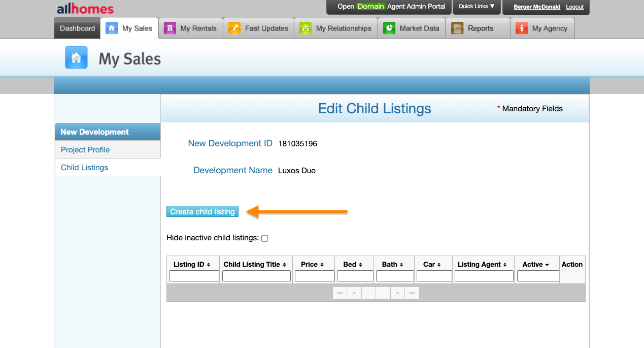
Task: Sort table by Active column
Action: 536,264
